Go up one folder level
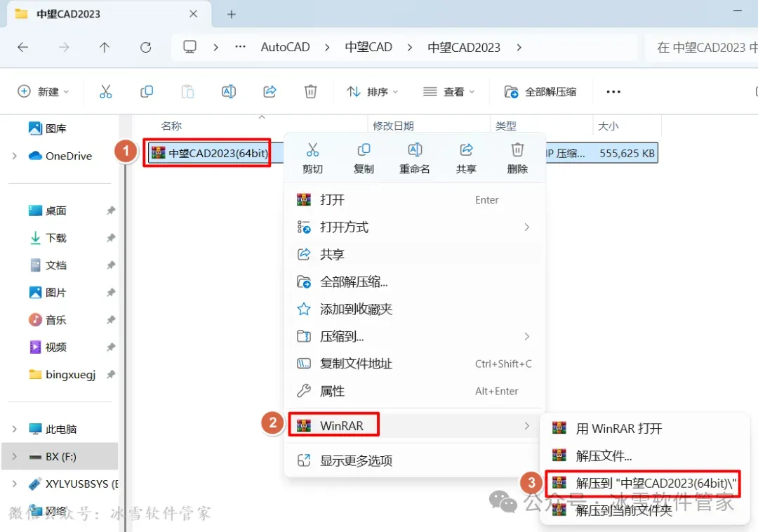Screen dimensions: 758x532 pos(105,47)
